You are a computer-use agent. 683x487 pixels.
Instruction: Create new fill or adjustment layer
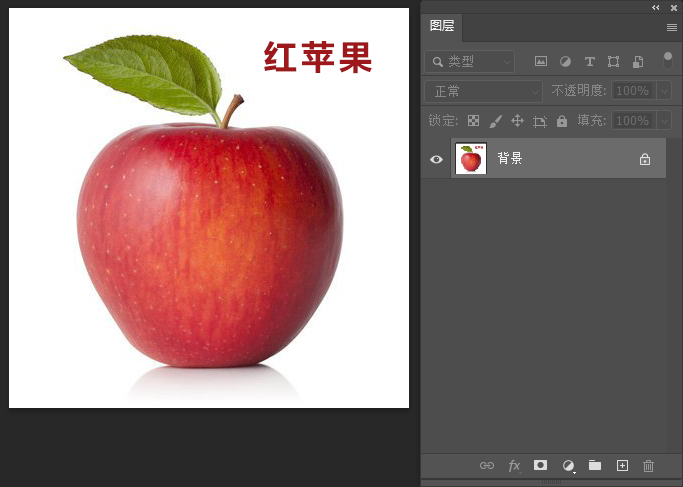click(568, 466)
